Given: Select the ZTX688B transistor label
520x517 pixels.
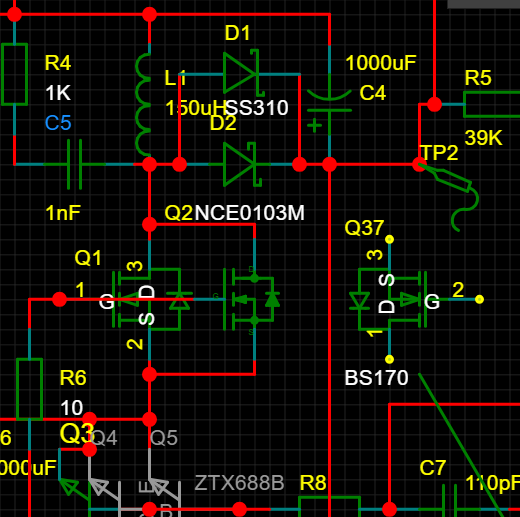Looking at the screenshot, I should pyautogui.click(x=239, y=483).
